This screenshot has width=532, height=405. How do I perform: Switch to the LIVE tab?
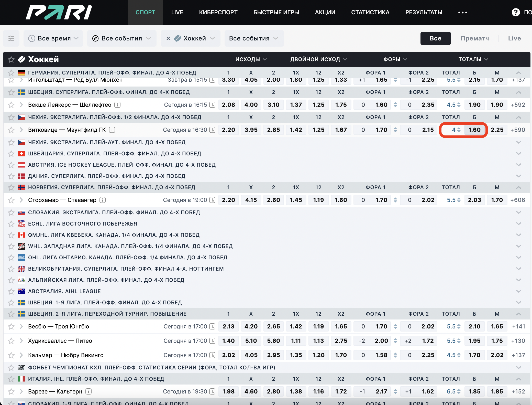pyautogui.click(x=177, y=12)
